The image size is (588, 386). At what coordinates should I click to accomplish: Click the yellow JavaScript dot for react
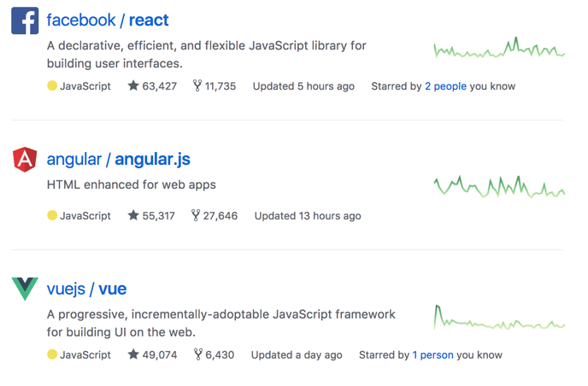coord(52,85)
